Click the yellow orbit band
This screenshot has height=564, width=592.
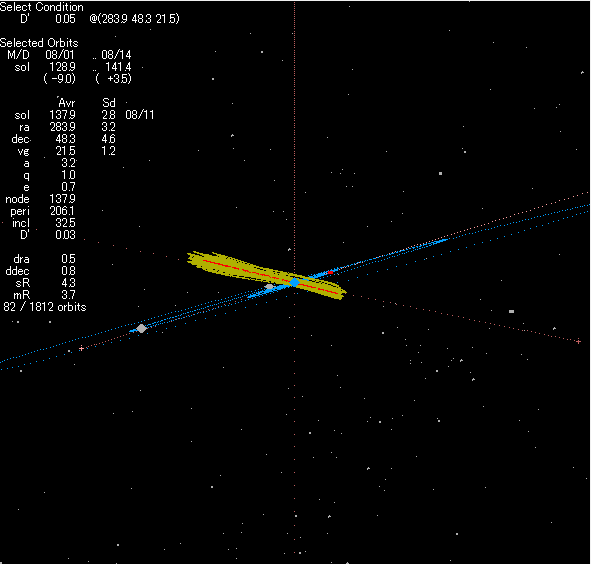[x=267, y=274]
